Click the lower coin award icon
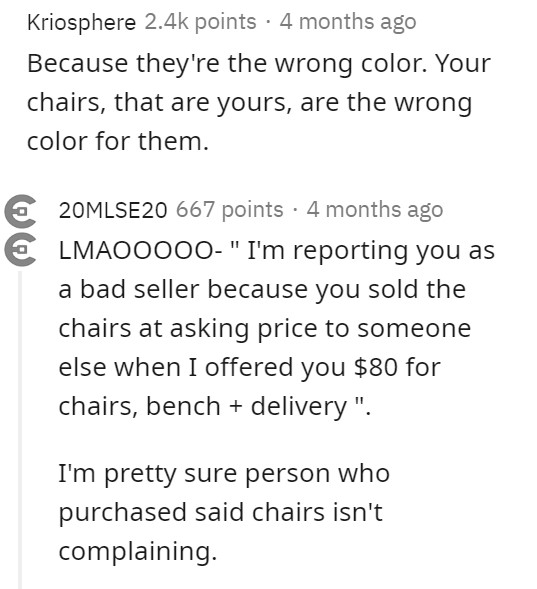 tap(21, 250)
